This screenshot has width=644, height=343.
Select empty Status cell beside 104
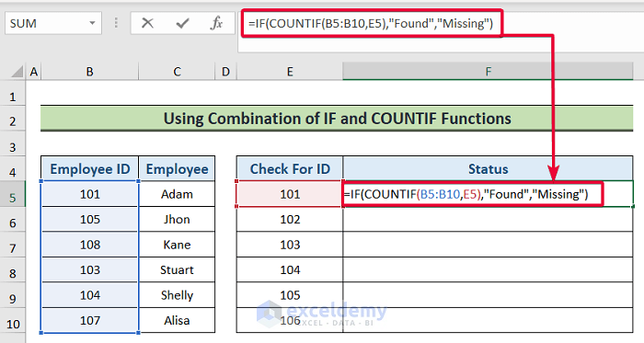click(488, 270)
